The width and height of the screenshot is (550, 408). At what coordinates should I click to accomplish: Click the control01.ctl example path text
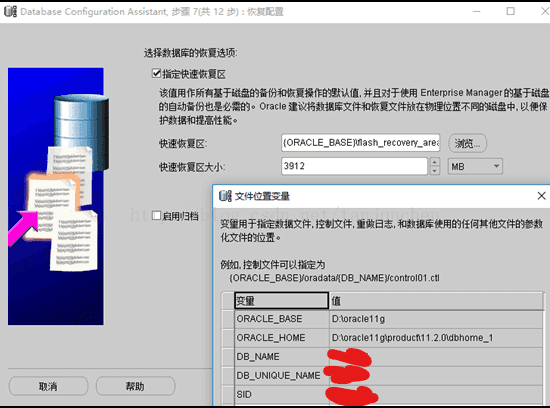coord(334,278)
